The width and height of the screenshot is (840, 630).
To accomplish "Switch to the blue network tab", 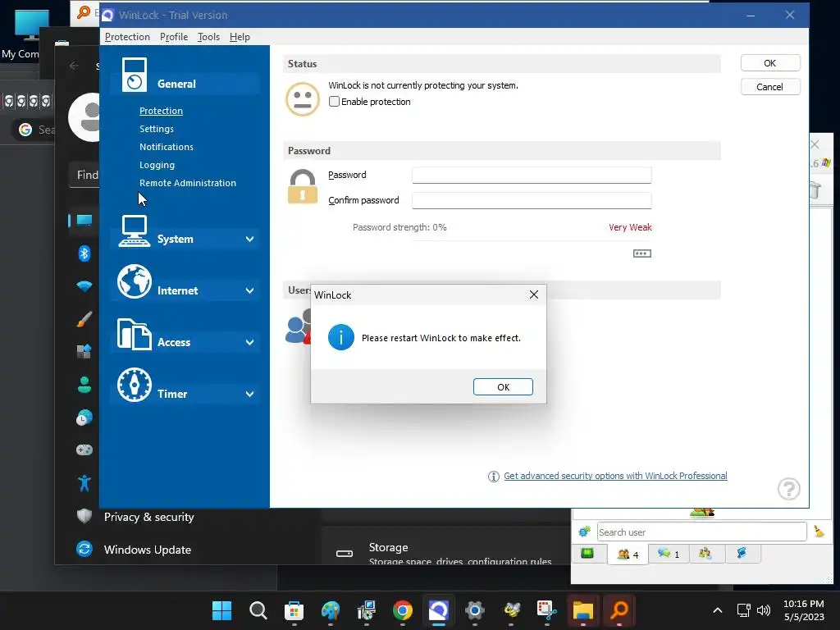I will [x=742, y=554].
